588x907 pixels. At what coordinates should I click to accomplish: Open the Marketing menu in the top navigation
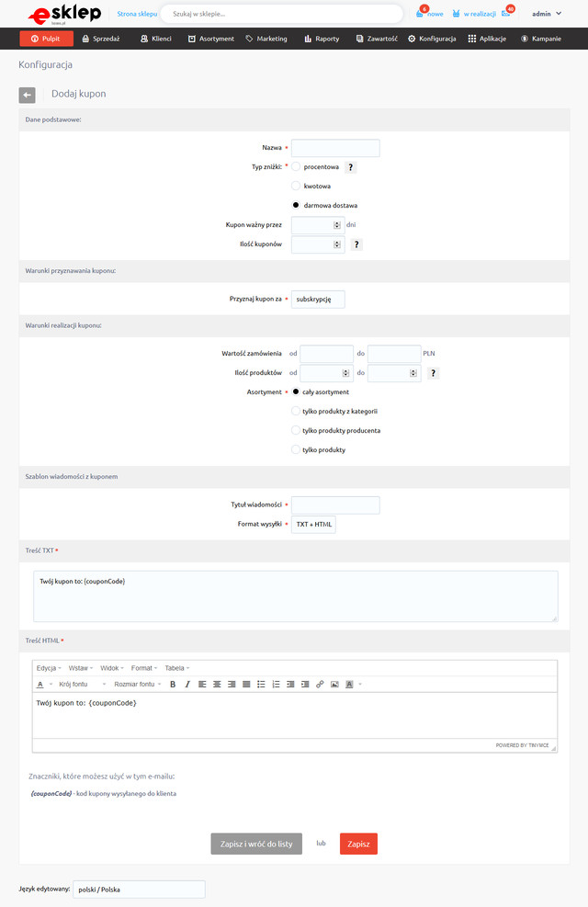[266, 39]
